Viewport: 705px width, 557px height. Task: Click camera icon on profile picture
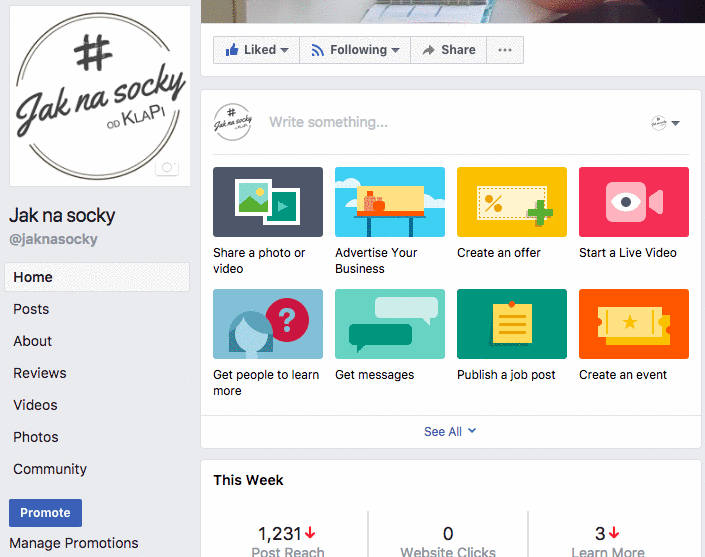point(167,168)
